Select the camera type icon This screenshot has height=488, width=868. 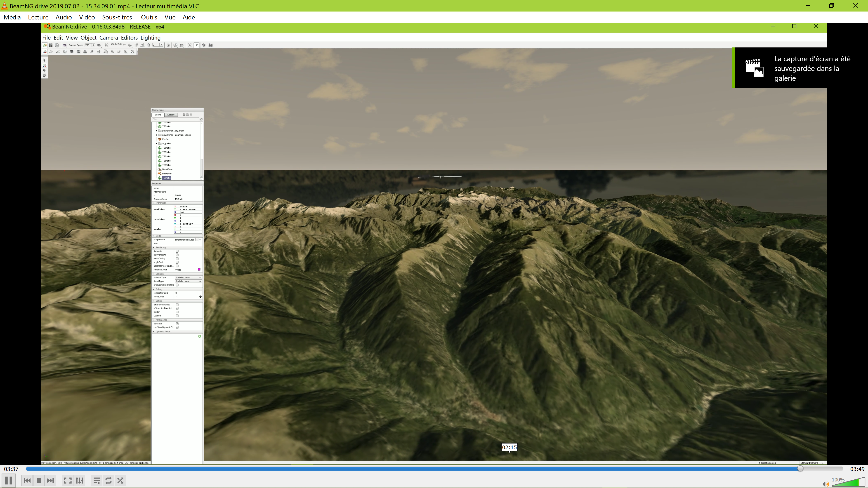tap(65, 45)
